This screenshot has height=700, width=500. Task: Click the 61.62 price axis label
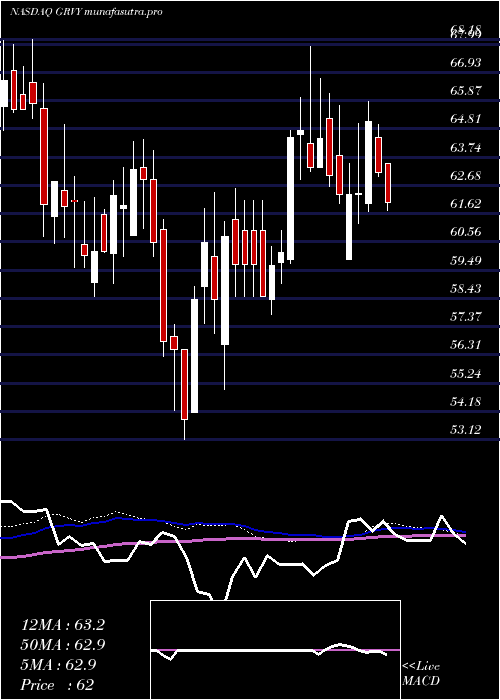coord(466,204)
